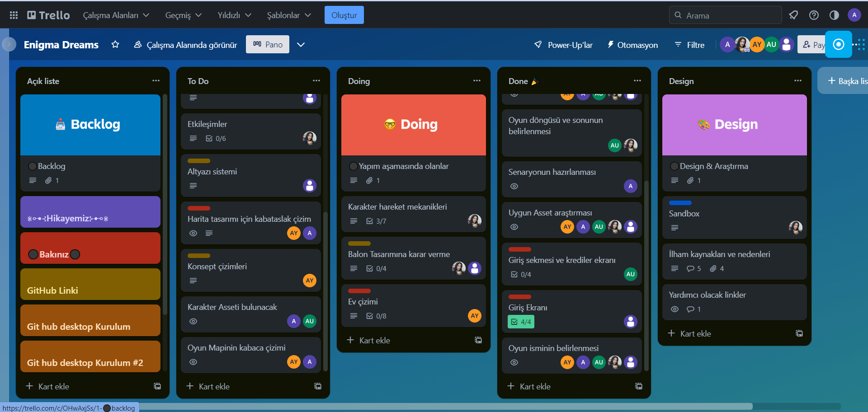868x412 pixels.
Task: Open the app switcher grid icon
Action: pyautogui.click(x=13, y=15)
